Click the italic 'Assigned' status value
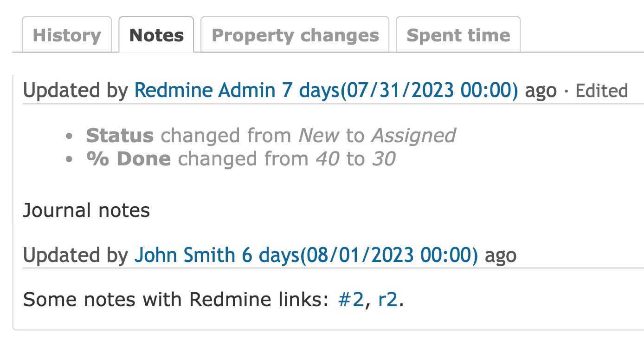Screen dimensions: 644x341 pyautogui.click(x=413, y=136)
